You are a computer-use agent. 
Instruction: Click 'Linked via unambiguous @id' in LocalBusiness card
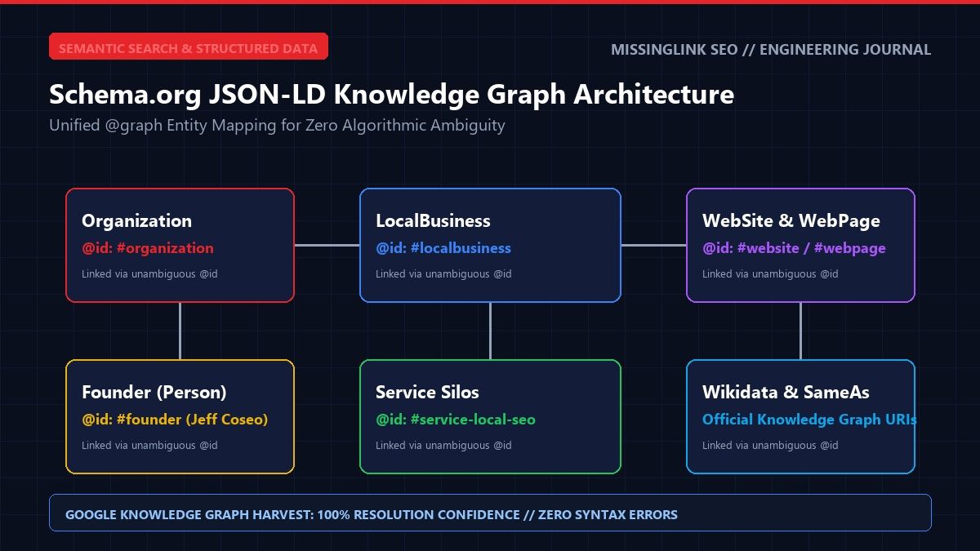[443, 274]
